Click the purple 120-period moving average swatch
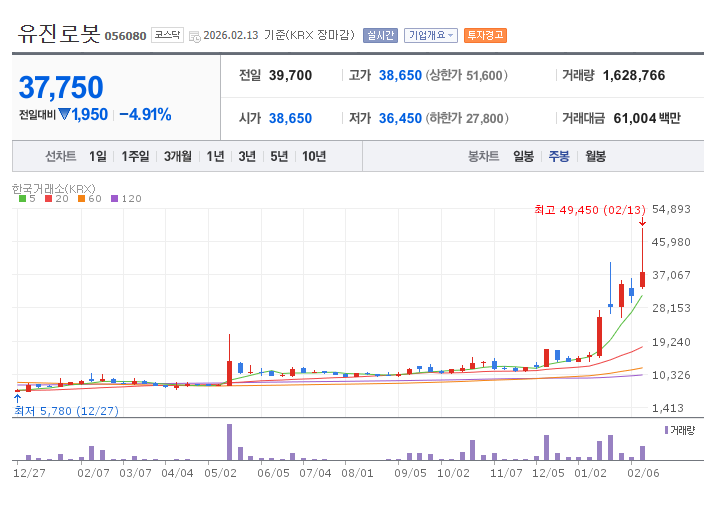 114,198
